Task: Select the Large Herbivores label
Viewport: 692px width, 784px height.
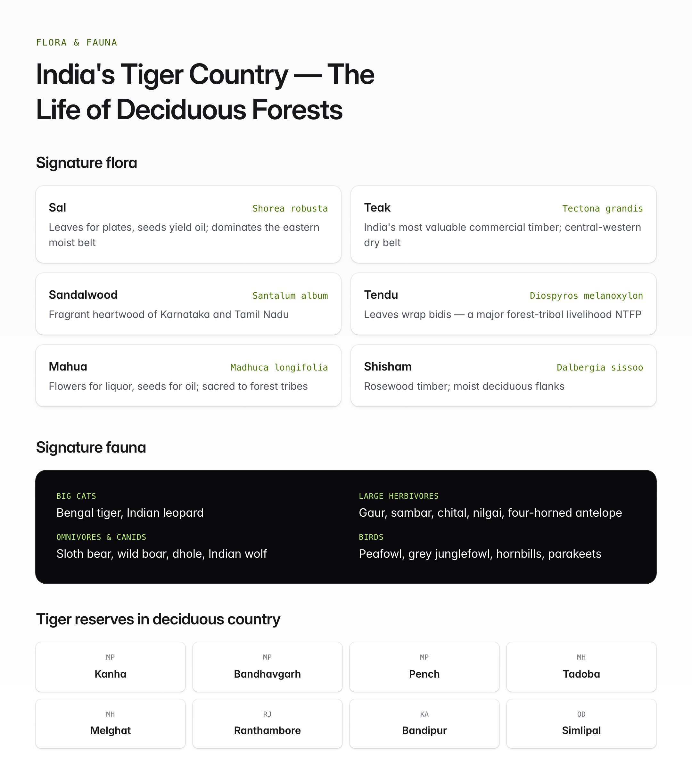Action: click(x=399, y=496)
